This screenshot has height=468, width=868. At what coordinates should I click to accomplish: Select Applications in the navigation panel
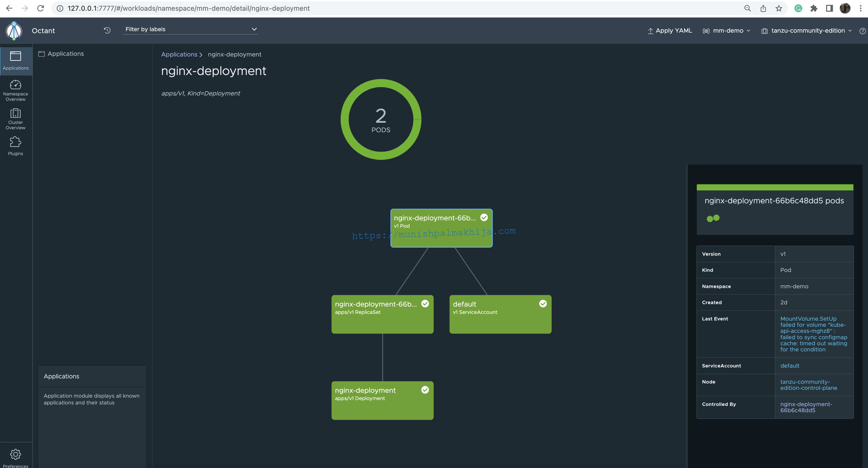click(x=61, y=54)
